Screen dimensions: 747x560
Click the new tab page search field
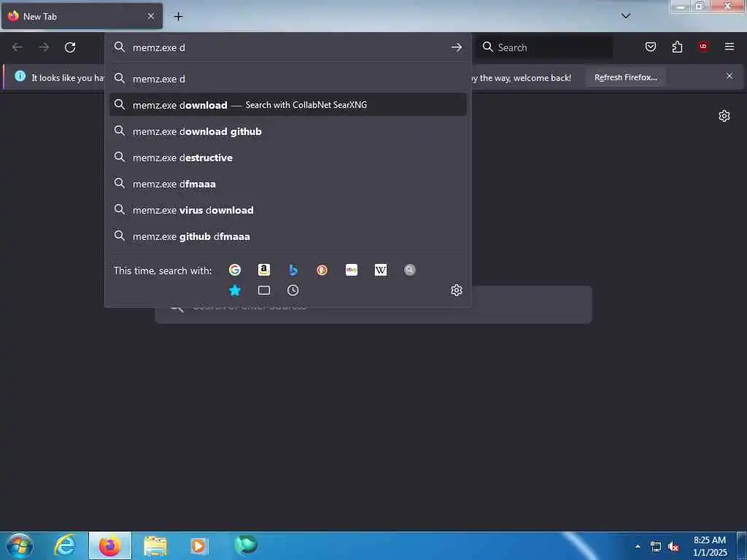point(373,306)
